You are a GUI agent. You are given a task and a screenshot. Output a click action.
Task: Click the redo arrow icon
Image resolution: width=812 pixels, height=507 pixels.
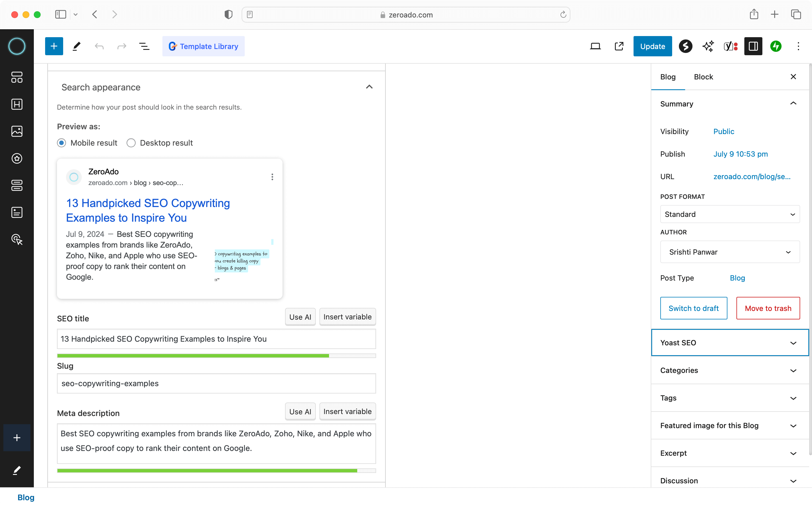click(122, 46)
